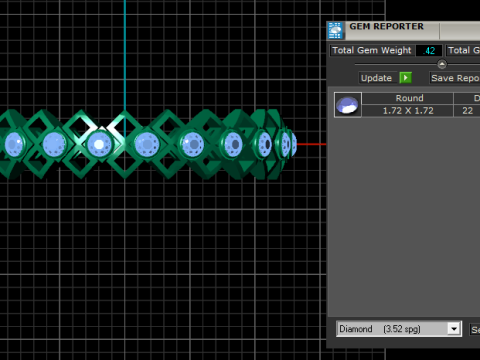Click the green Update play arrow
Screen dimensions: 480x360
coord(406,78)
